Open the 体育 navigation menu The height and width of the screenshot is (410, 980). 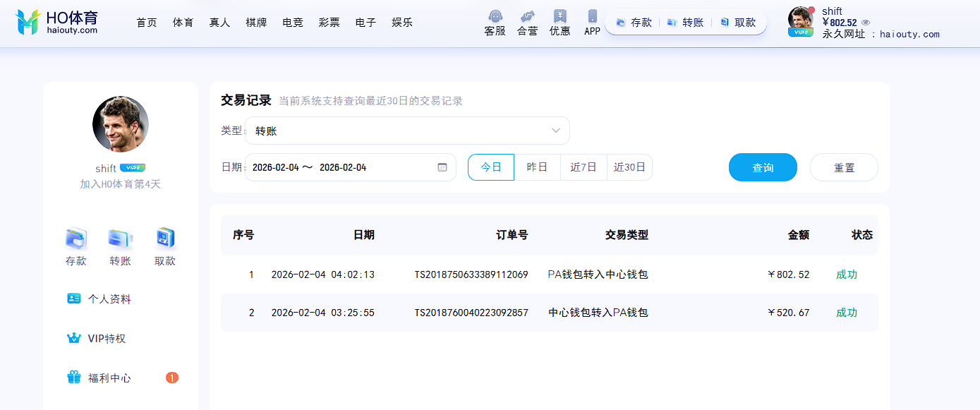coord(183,23)
